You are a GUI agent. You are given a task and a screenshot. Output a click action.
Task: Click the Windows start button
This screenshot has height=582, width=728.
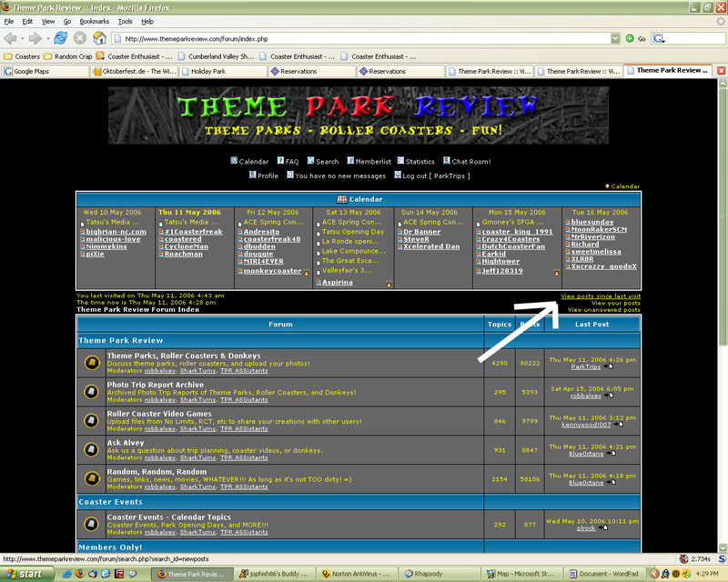click(25, 574)
